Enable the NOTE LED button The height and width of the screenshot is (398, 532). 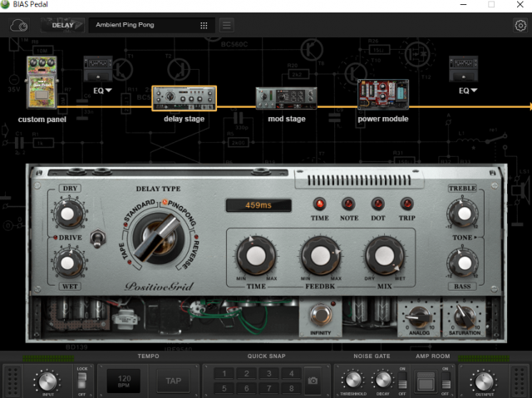click(x=348, y=204)
